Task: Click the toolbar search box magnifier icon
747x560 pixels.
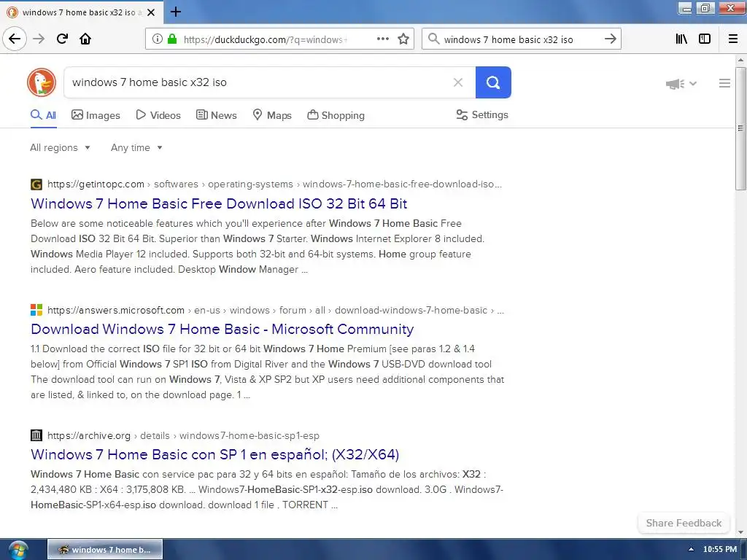Action: pos(433,39)
